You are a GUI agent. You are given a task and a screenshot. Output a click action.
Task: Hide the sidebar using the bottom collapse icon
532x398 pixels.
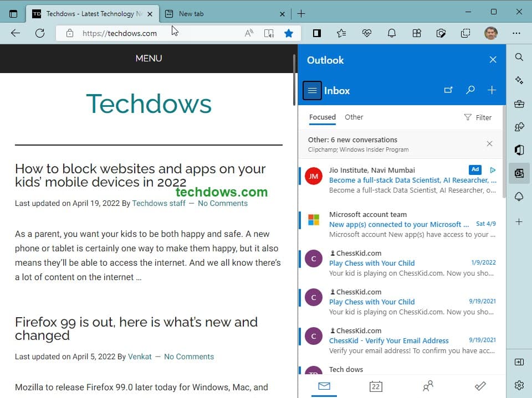pos(519,362)
